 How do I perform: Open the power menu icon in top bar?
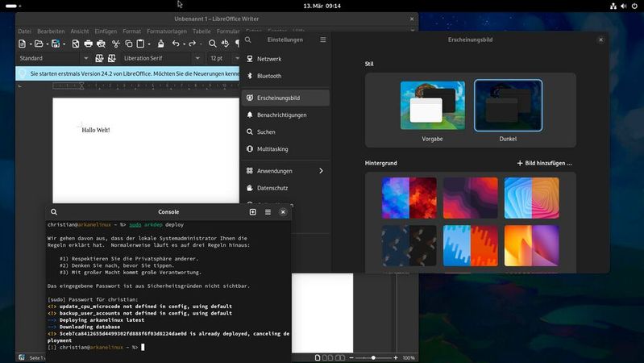[634, 6]
